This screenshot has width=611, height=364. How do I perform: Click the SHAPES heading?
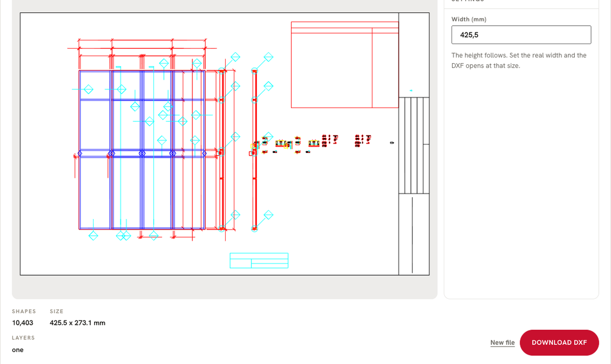[x=24, y=312]
